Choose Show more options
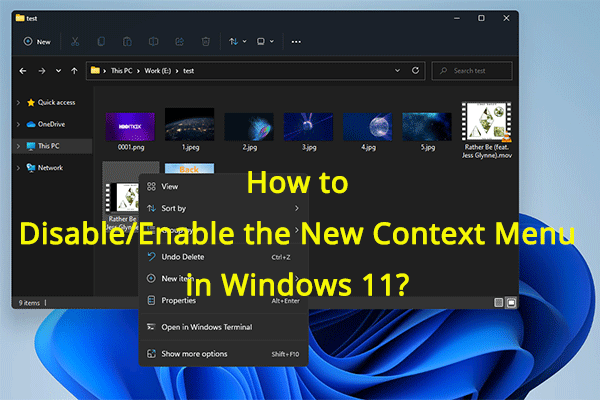 point(224,354)
